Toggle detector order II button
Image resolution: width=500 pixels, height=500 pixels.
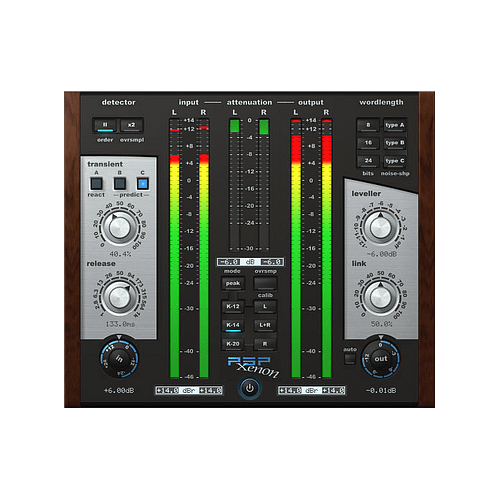click(105, 125)
